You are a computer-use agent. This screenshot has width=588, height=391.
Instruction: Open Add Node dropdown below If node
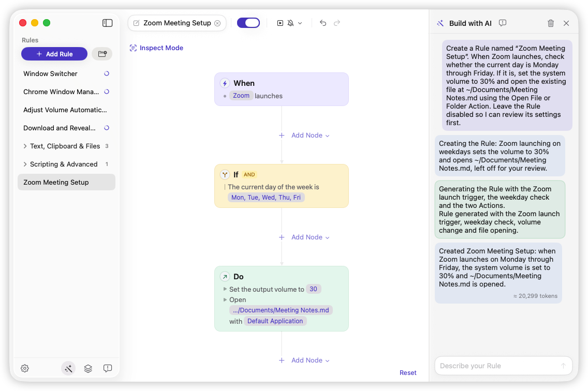click(310, 237)
